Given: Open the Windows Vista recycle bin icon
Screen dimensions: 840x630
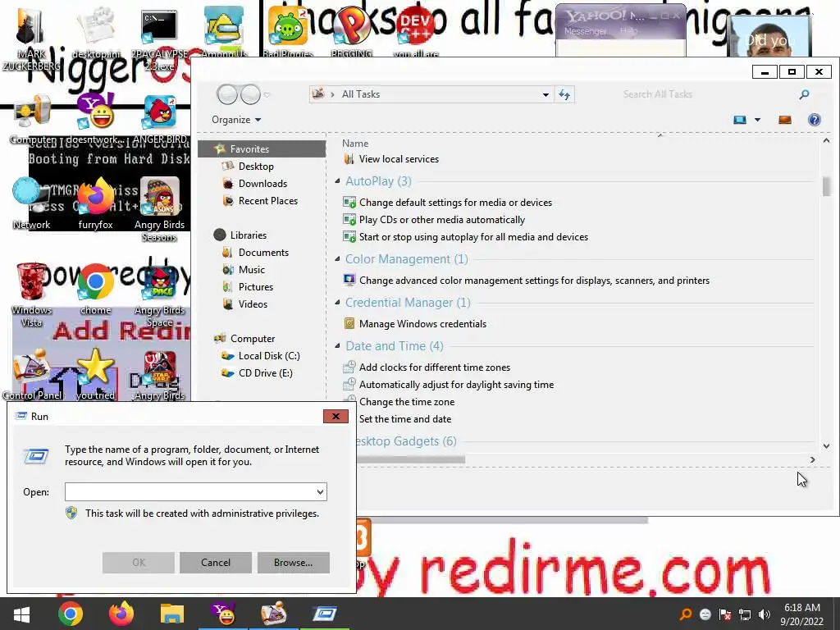Looking at the screenshot, I should coord(31,294).
